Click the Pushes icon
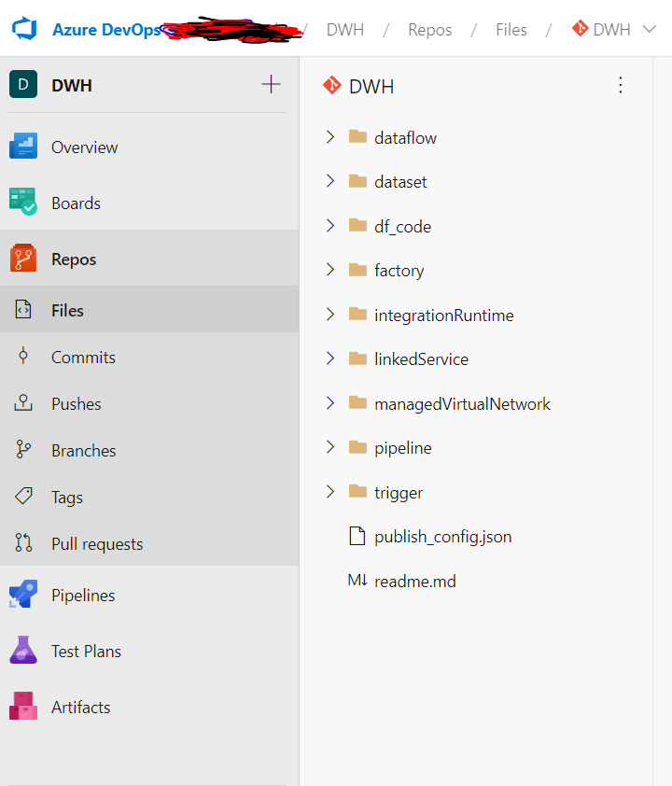Viewport: 672px width, 786px height. pyautogui.click(x=23, y=402)
